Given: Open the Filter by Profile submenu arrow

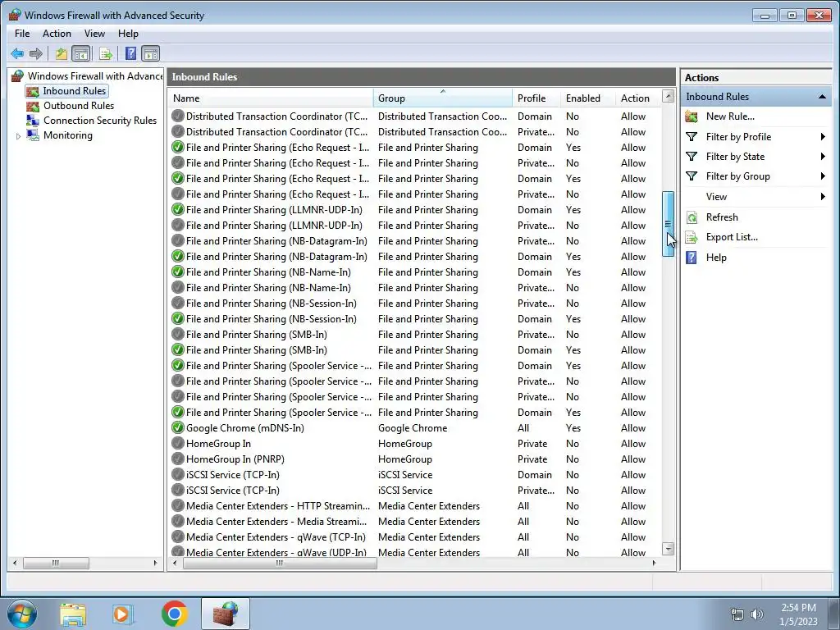Looking at the screenshot, I should pyautogui.click(x=823, y=137).
